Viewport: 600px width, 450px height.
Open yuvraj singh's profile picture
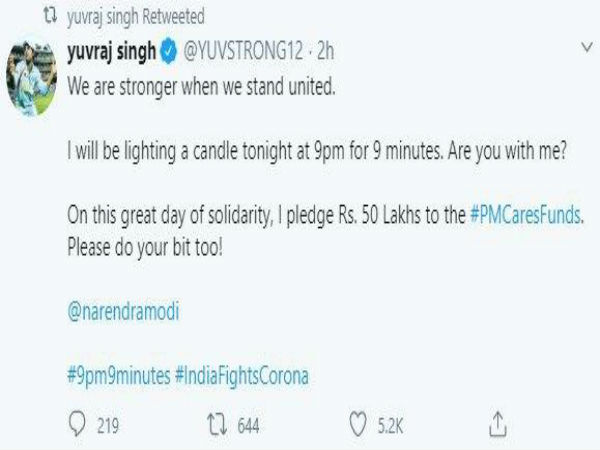(32, 78)
